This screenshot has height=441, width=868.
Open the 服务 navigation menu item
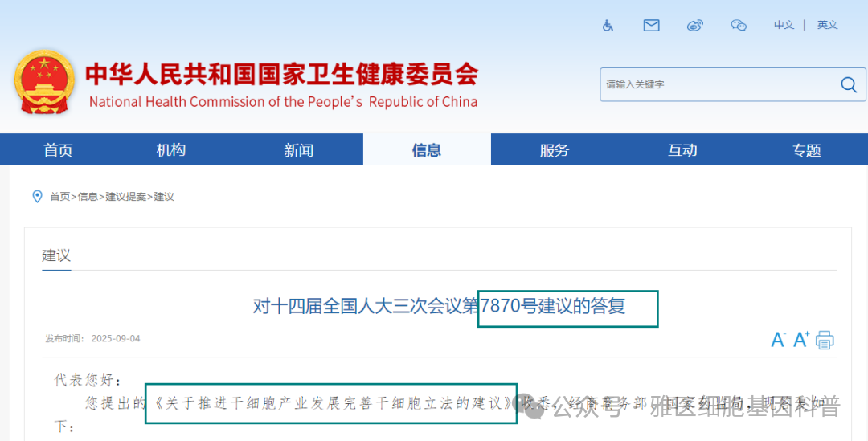pos(555,150)
